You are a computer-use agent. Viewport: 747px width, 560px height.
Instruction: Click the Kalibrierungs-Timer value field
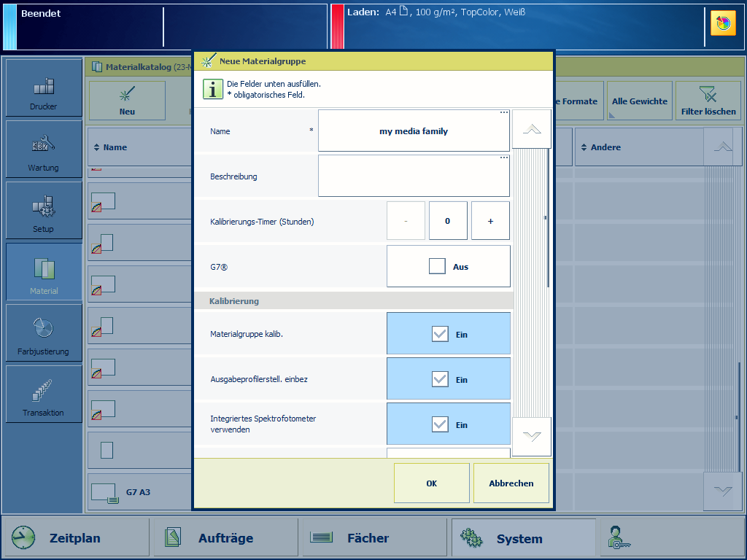pyautogui.click(x=449, y=220)
